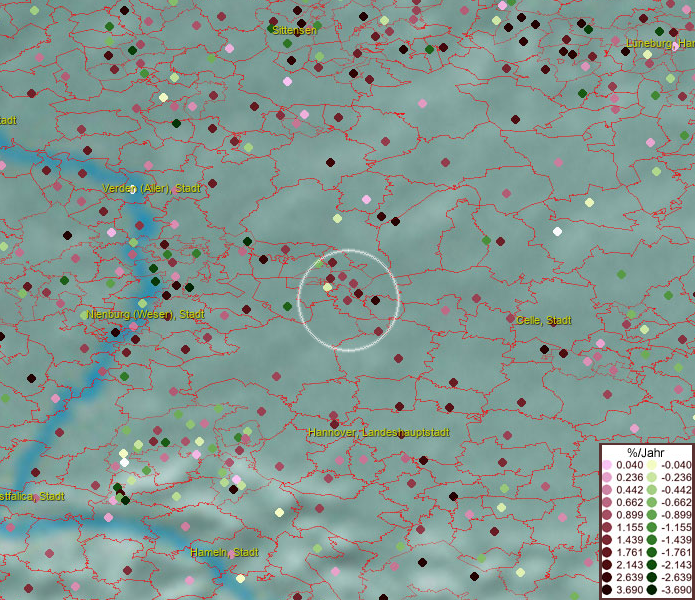Image resolution: width=695 pixels, height=600 pixels.
Task: Select the Celle, Stadt label
Action: (x=544, y=320)
